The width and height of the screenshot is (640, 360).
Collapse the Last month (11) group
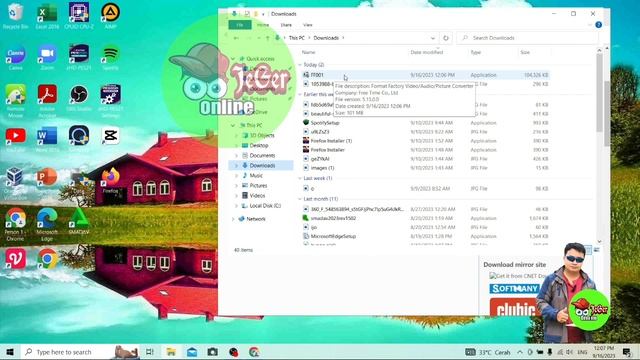click(x=300, y=199)
